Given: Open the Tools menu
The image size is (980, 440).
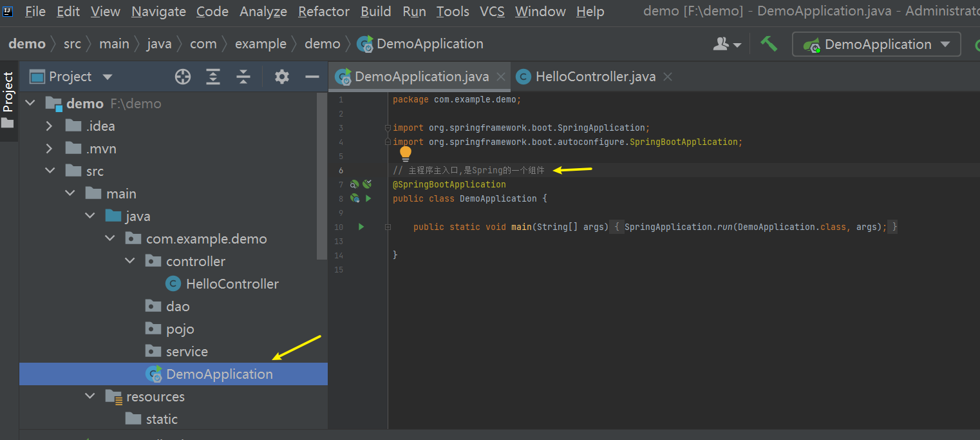Looking at the screenshot, I should pos(453,12).
